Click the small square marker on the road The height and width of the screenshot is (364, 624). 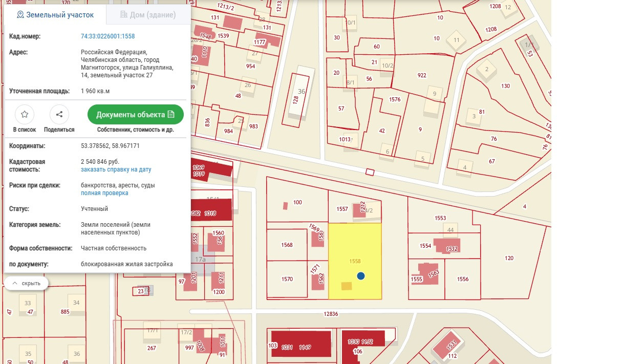point(370,172)
